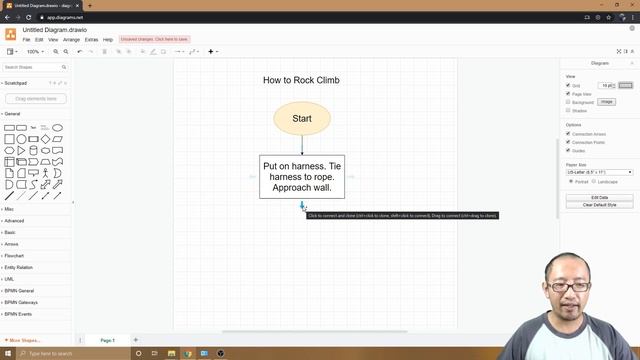The height and width of the screenshot is (360, 640).
Task: Select the callout speech bubble shape
Action: pos(33,173)
